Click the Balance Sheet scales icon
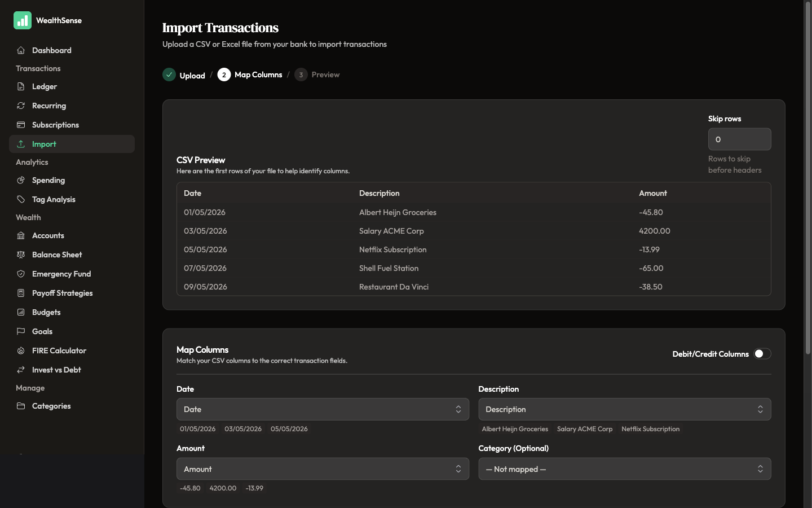Screen dimensions: 812x508 click(21, 255)
